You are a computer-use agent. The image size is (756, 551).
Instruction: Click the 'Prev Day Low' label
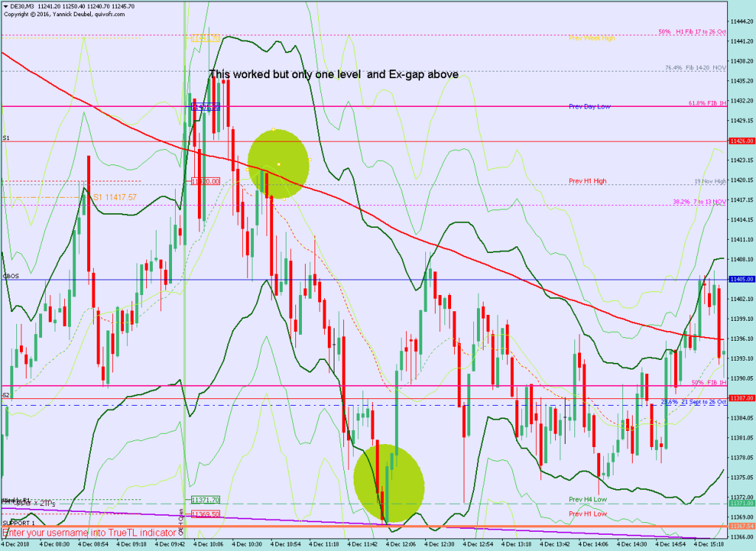click(x=589, y=107)
